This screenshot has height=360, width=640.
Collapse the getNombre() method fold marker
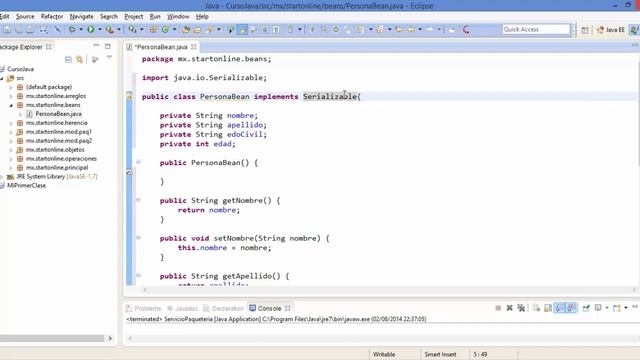(x=138, y=200)
